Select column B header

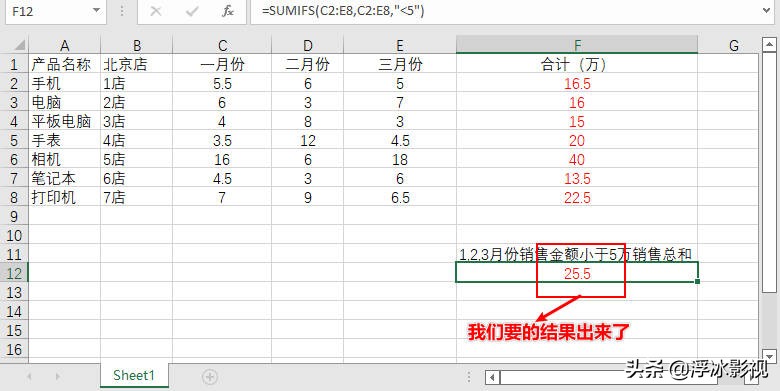pos(137,46)
